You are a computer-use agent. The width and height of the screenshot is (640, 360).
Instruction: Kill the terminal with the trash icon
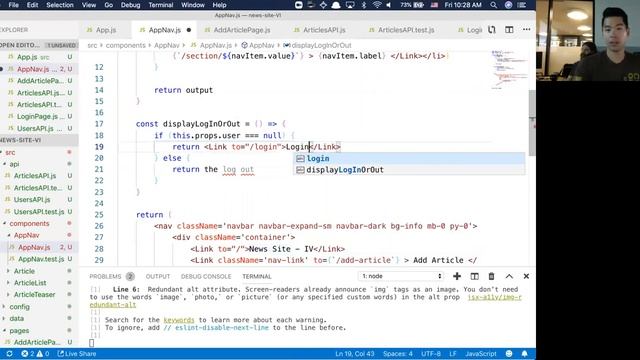tap(491, 276)
